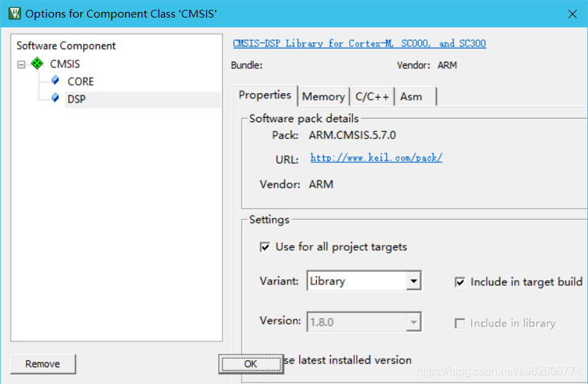This screenshot has height=384, width=588.
Task: Open the Version 1.8.0 dropdown arrow
Action: (x=414, y=322)
